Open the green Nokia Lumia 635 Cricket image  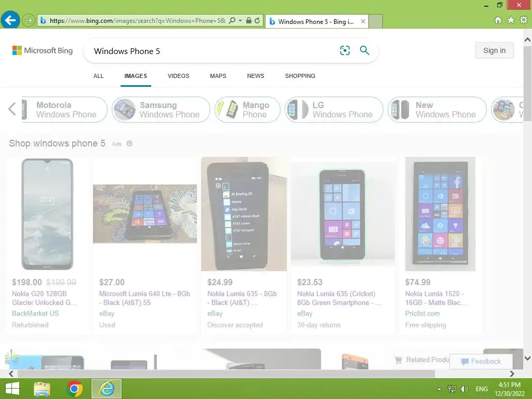(x=343, y=214)
